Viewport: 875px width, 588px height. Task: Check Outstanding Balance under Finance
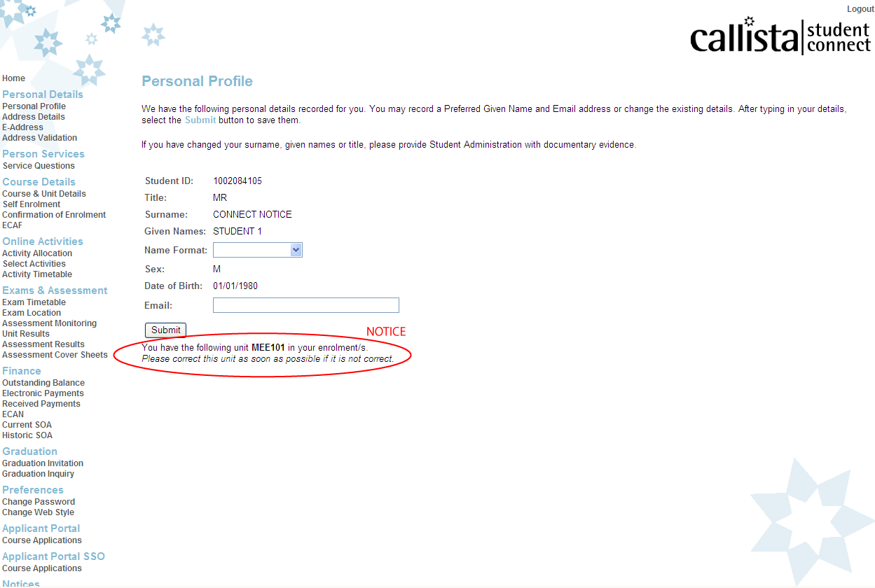(x=43, y=383)
